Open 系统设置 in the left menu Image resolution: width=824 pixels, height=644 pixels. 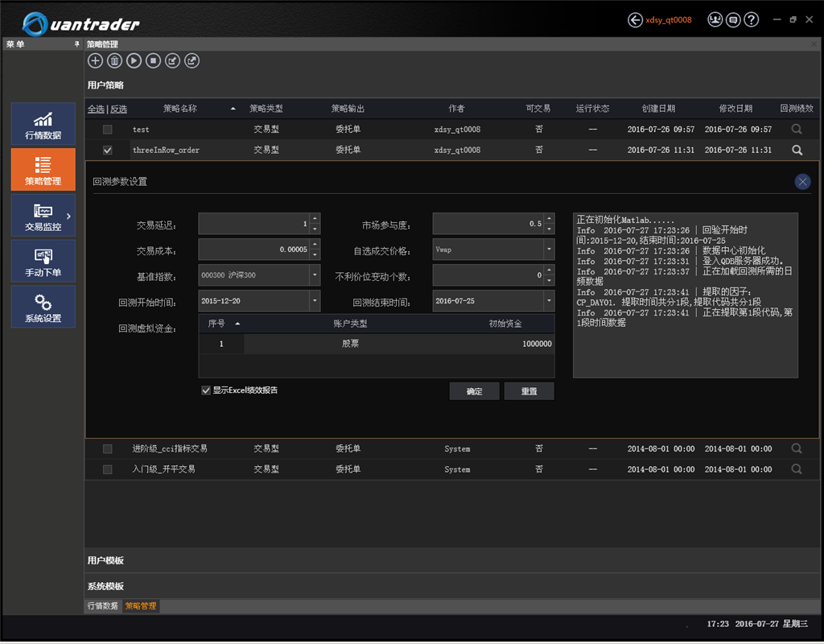43,307
